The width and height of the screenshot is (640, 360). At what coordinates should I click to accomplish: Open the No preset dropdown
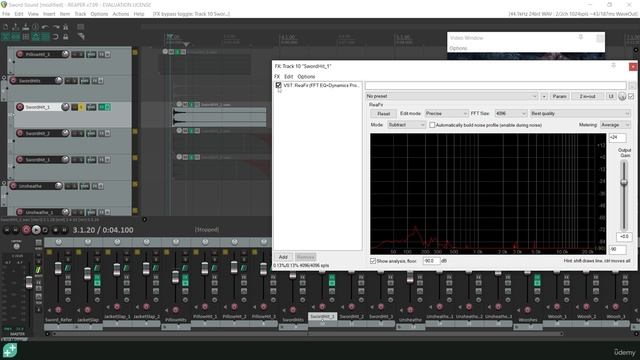click(x=452, y=96)
